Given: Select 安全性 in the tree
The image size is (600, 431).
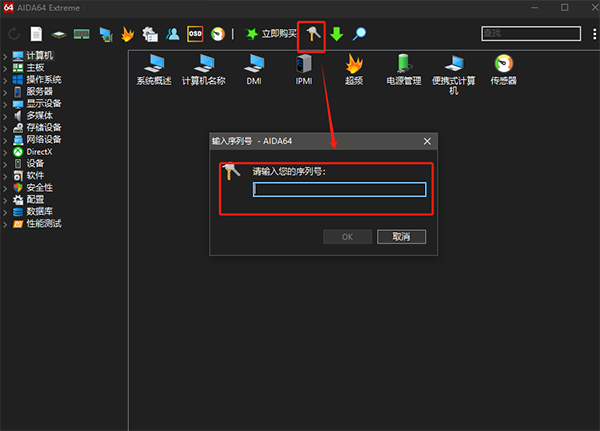Looking at the screenshot, I should [x=39, y=188].
